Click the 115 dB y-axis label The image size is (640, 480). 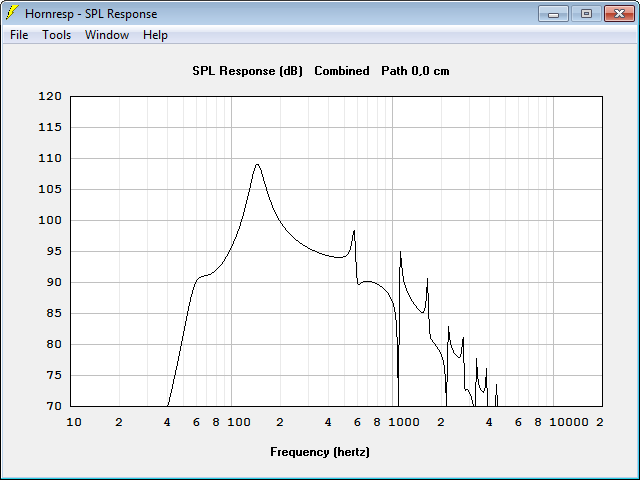click(50, 127)
